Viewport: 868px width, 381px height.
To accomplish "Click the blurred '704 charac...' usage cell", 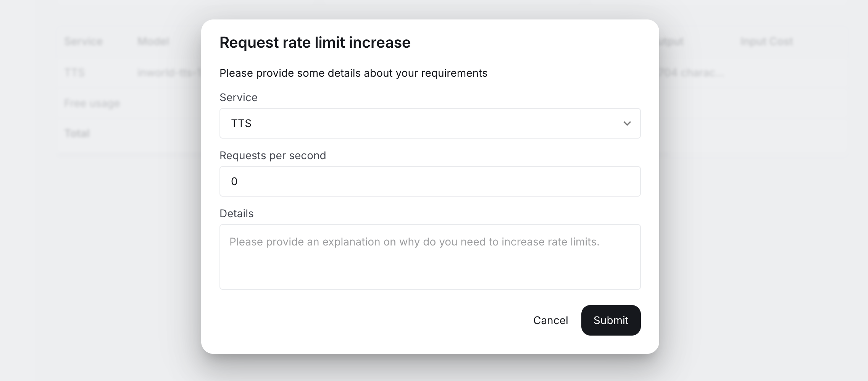I will point(692,73).
